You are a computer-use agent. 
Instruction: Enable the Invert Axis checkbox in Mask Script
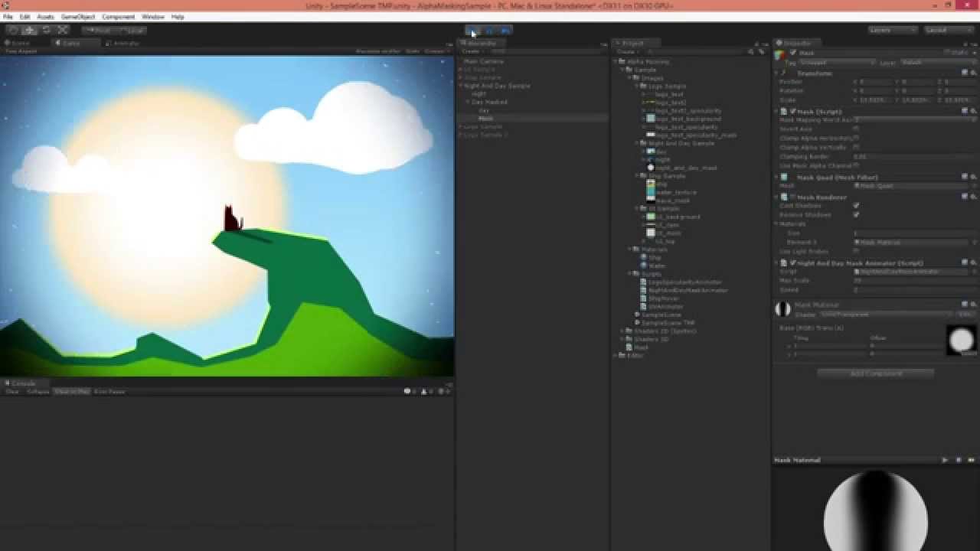point(857,128)
